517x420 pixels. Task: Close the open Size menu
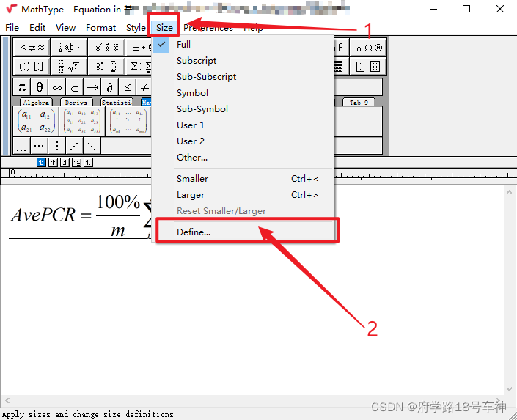pyautogui.click(x=164, y=28)
